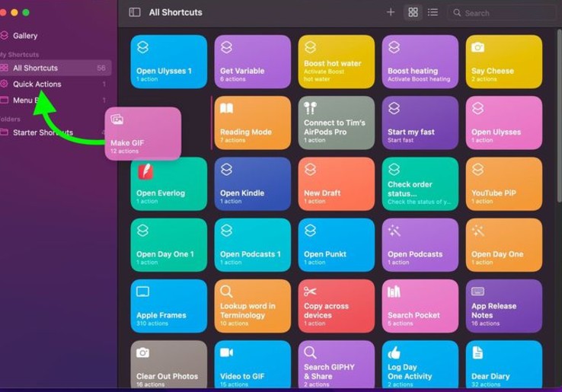Open the Open Ulysses 1 shortcut
The width and height of the screenshot is (562, 392).
[169, 62]
